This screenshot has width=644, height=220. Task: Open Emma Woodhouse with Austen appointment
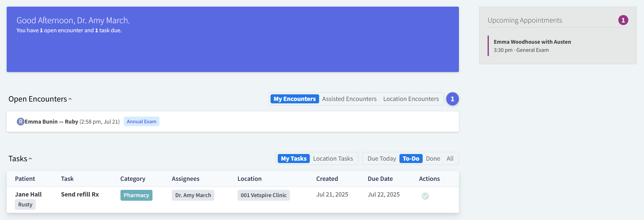click(x=532, y=42)
